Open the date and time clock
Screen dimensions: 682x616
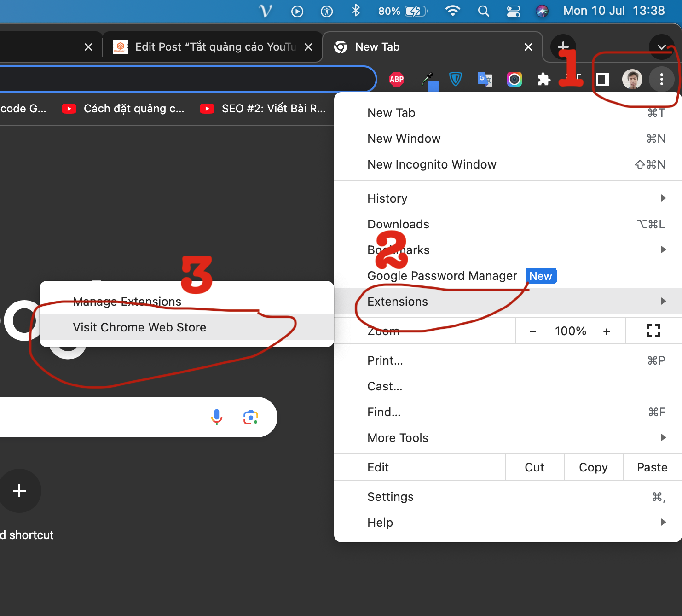[x=614, y=11]
